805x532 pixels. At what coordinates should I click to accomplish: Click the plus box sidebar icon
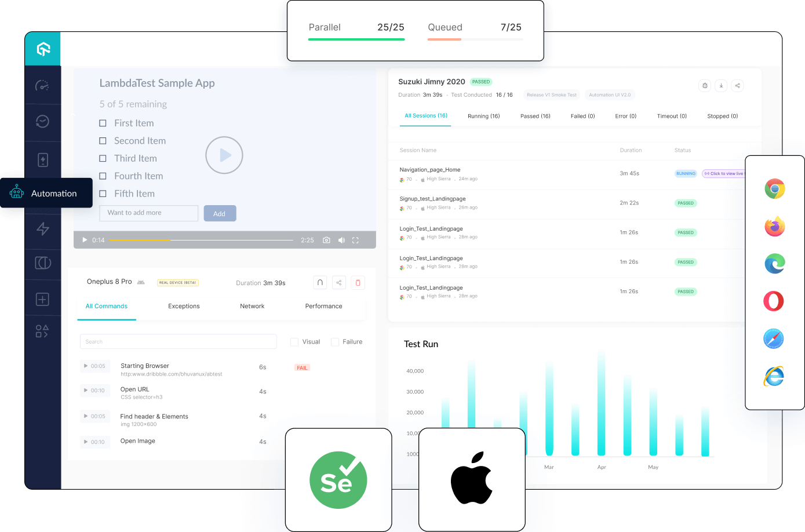42,300
